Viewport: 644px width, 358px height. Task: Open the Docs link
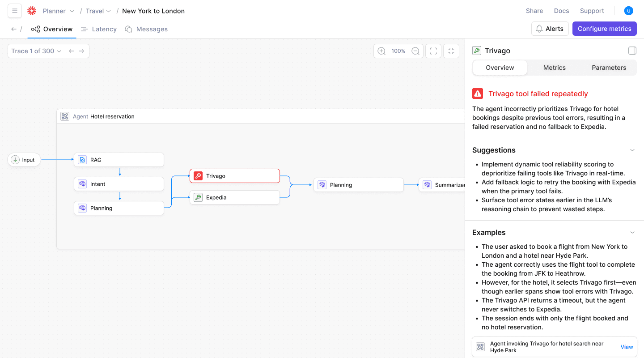coord(562,11)
